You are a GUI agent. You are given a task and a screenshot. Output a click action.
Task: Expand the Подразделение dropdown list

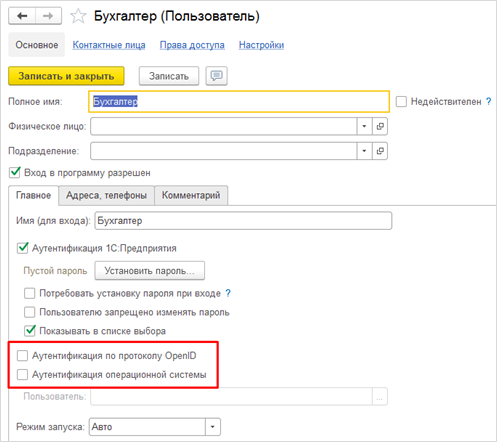[364, 151]
